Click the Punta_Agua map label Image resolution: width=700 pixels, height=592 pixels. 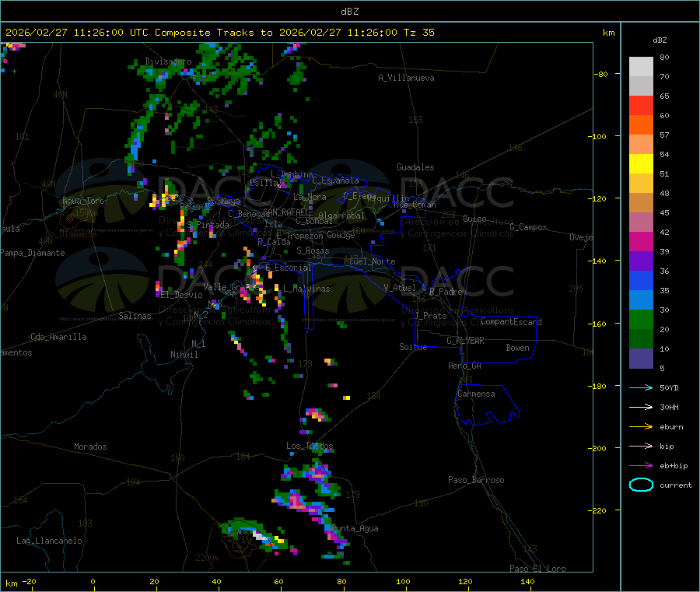coord(355,528)
